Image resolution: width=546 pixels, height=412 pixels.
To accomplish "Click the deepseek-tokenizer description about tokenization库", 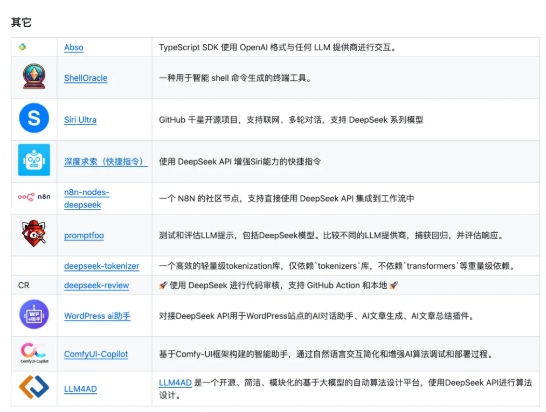I will [337, 266].
